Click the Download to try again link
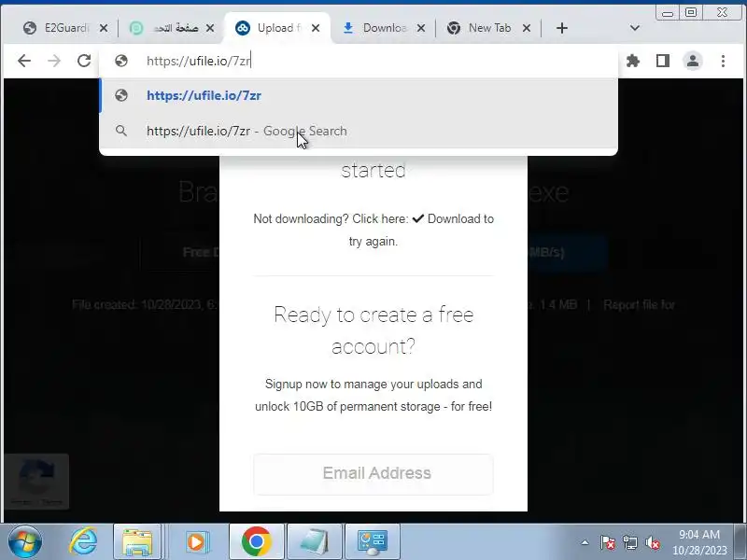This screenshot has height=560, width=747. [454, 219]
